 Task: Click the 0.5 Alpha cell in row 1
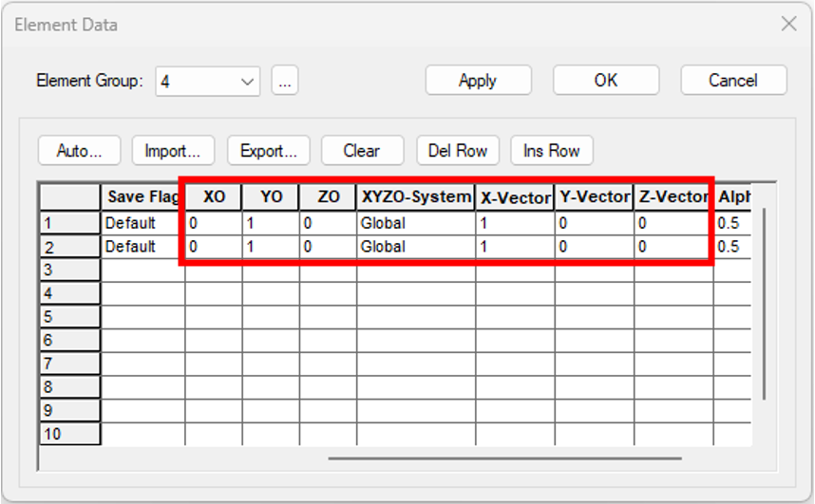tap(733, 223)
